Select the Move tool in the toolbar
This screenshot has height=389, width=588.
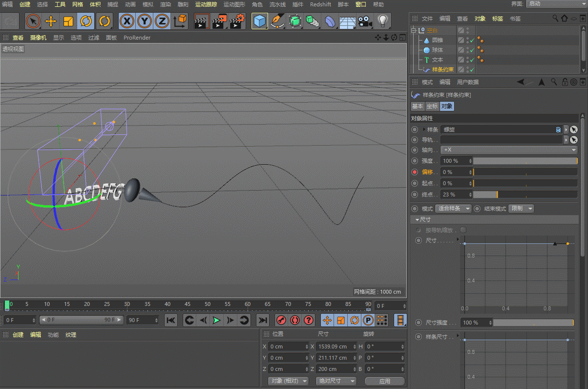(x=51, y=22)
